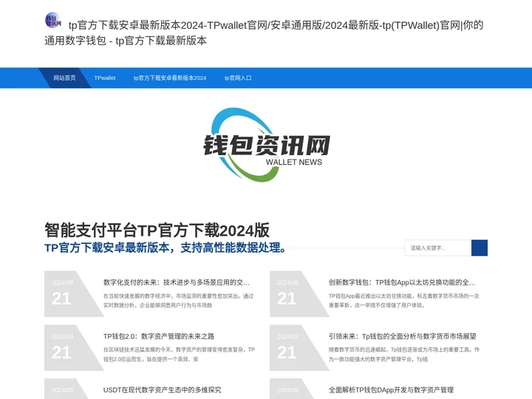532x399 pixels.
Task: Open article TP钱包2.0：数字资产管理的未来之路
Action: 159,336
